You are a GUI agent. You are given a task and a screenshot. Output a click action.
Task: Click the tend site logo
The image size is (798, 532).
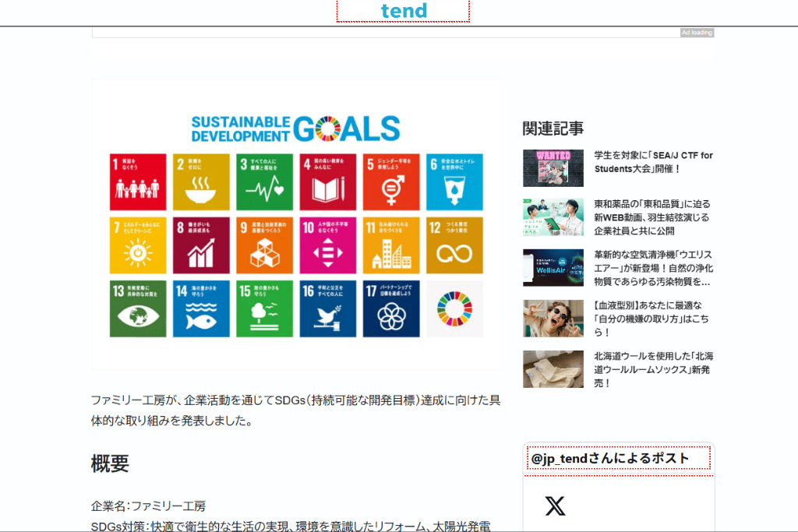404,11
